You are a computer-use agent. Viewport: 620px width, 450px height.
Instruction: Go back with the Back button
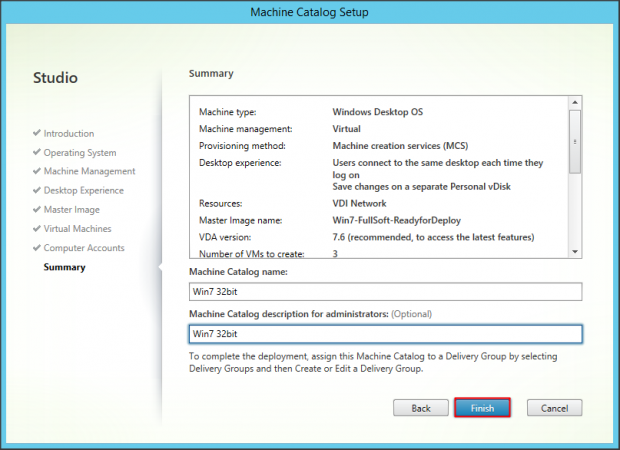421,408
